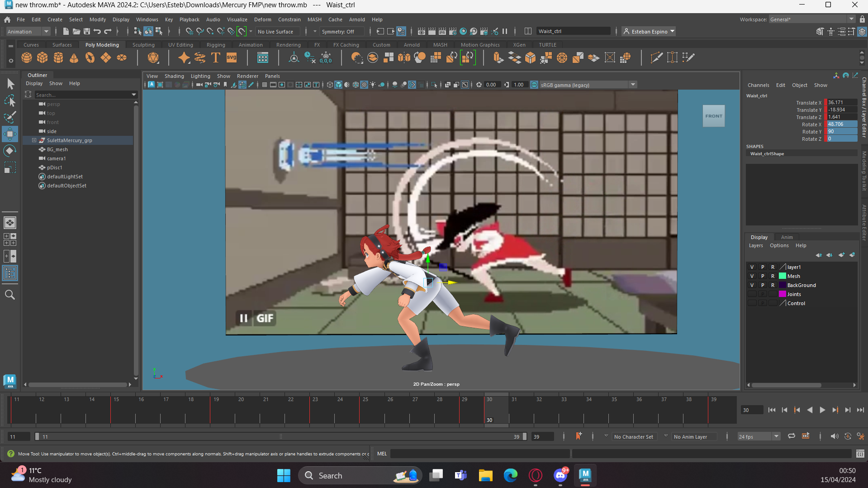Switch to single pane layout
Viewport: 868px width, 488px height.
point(10,223)
